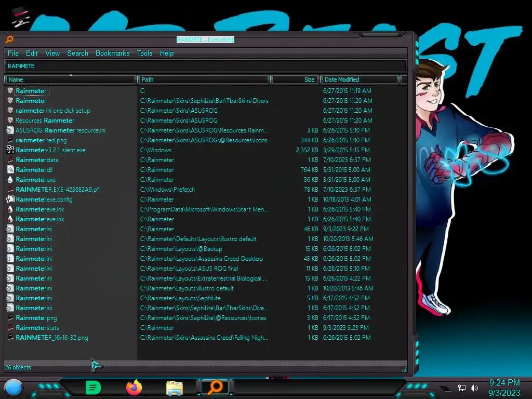Launch Firefox from the taskbar
Screen dimensions: 532x399
pos(134,388)
